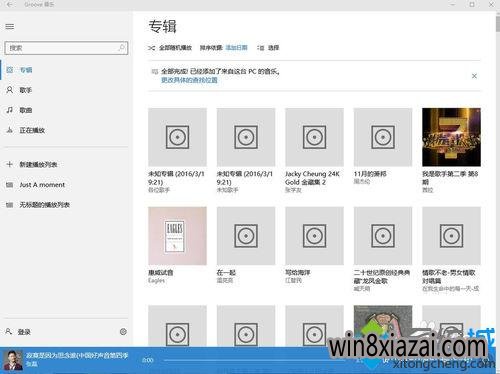Click the playlist icon beside 无标题的播放列表
Image resolution: width=500 pixels, height=374 pixels.
coord(10,205)
